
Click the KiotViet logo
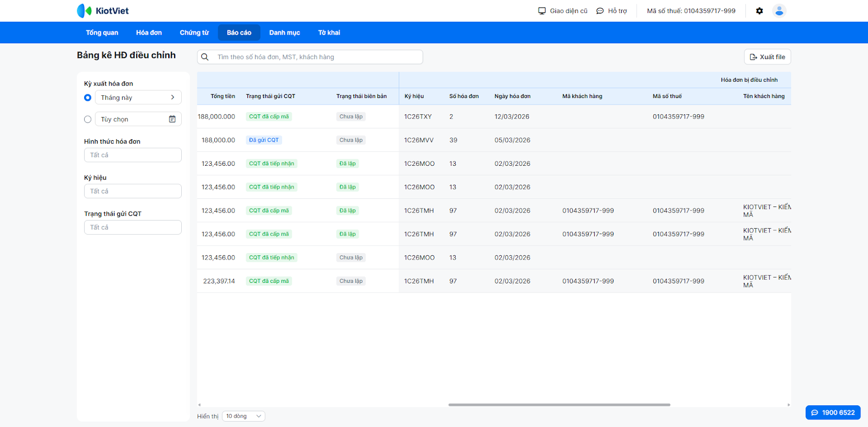(x=103, y=11)
